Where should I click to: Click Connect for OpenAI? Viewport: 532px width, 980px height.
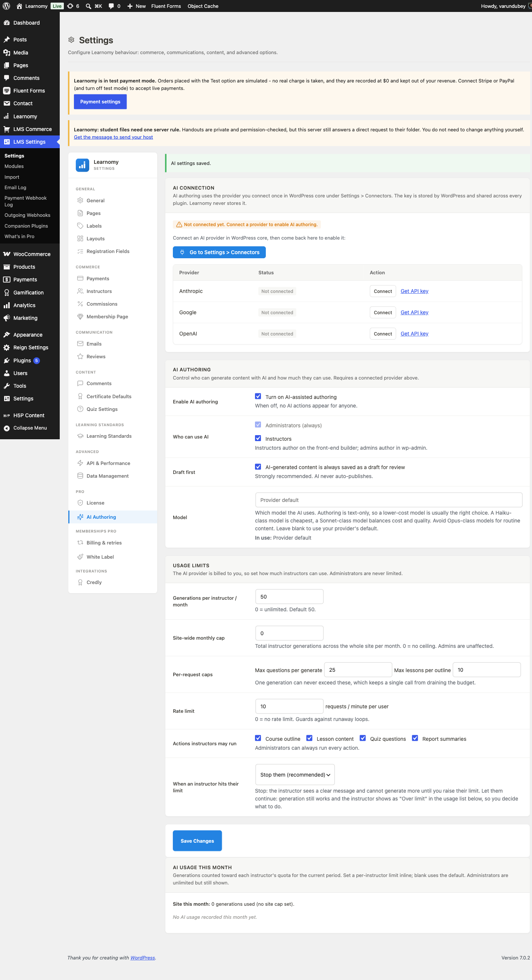tap(382, 334)
